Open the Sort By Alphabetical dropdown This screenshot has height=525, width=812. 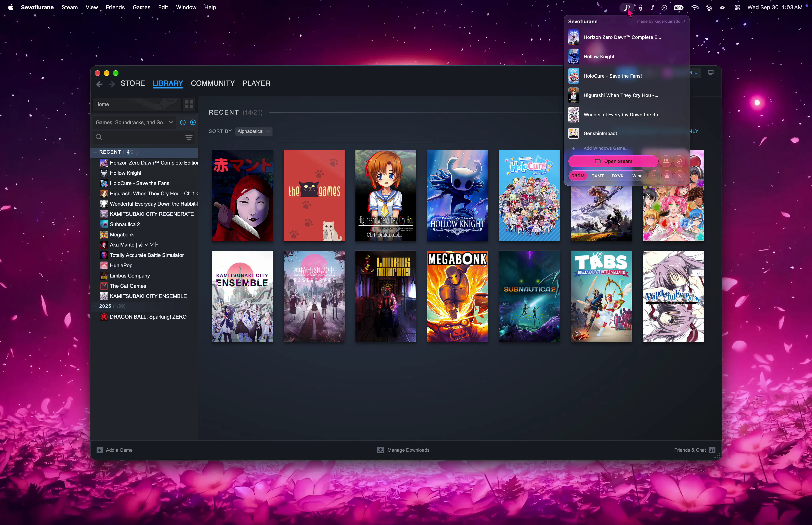pos(254,131)
